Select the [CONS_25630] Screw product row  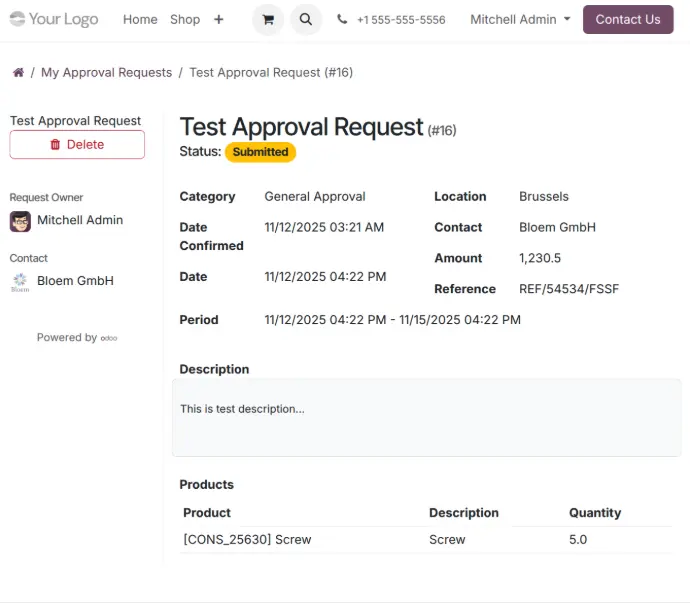(x=247, y=539)
